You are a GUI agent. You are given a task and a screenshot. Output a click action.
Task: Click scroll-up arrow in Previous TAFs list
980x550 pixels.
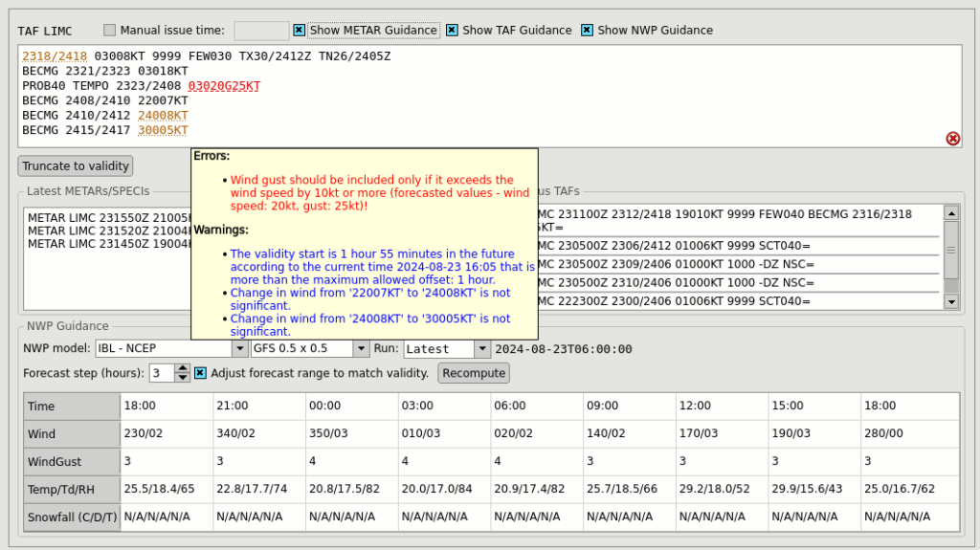click(950, 213)
